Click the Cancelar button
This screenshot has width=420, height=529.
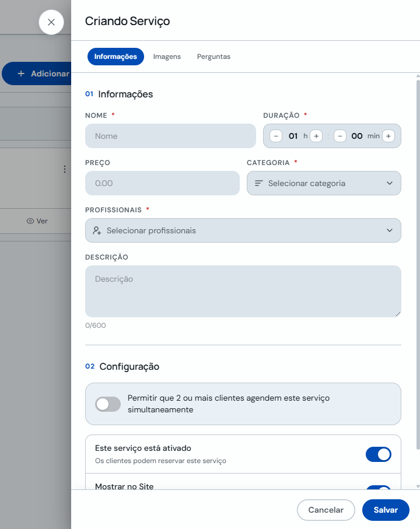point(326,510)
